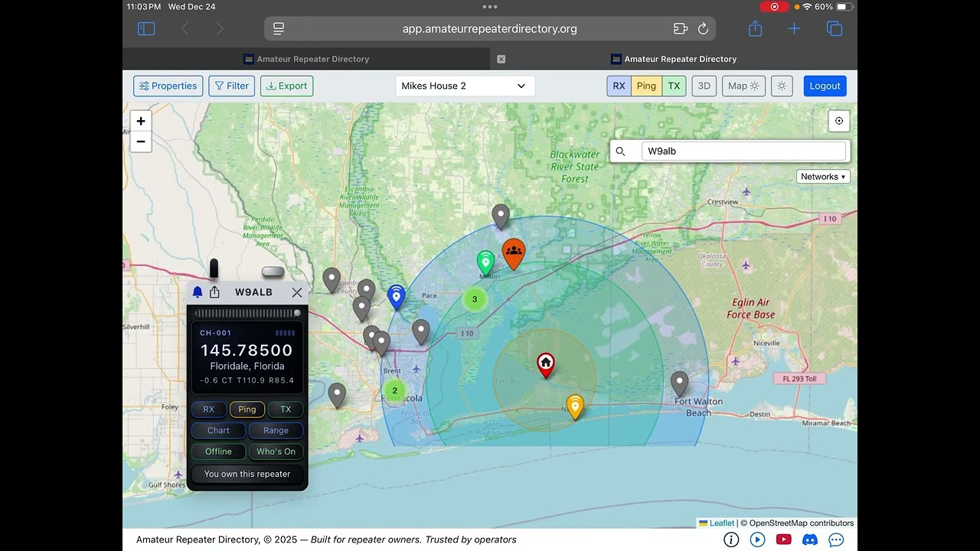Screen dimensions: 980x551
Task: Click the battery 60% status indicator
Action: coord(833,6)
